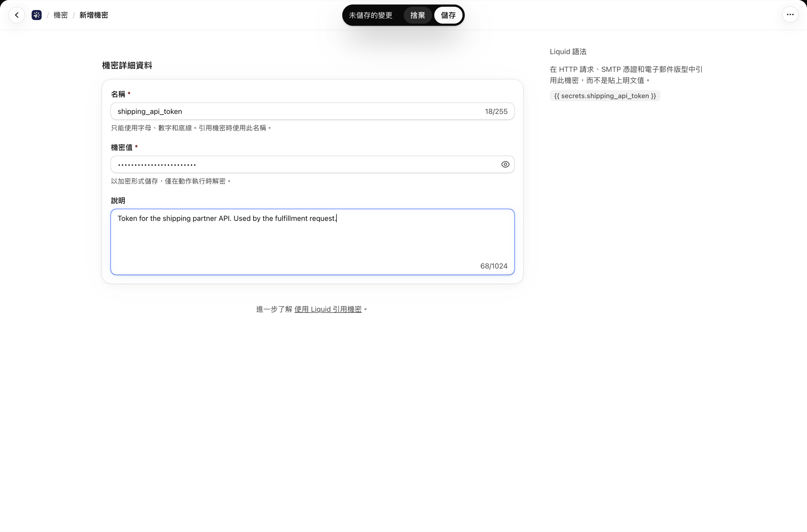Focus the 名稱 input field
The width and height of the screenshot is (807, 532).
[x=312, y=111]
